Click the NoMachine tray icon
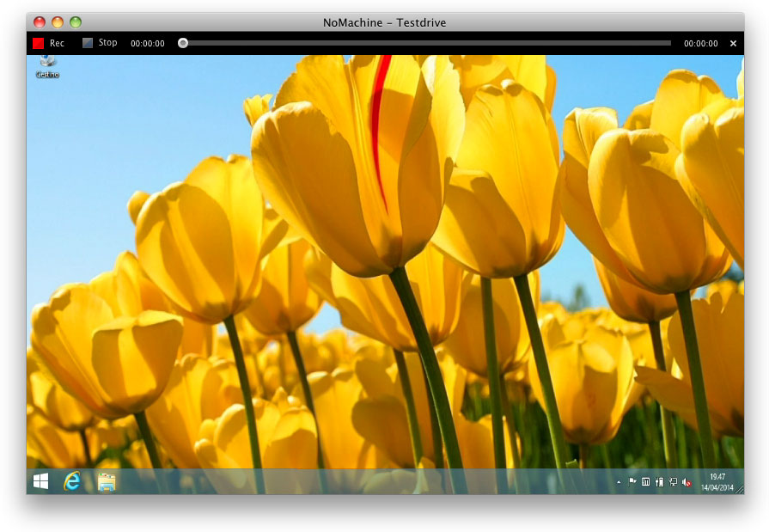Image resolution: width=769 pixels, height=532 pixels. 646,482
